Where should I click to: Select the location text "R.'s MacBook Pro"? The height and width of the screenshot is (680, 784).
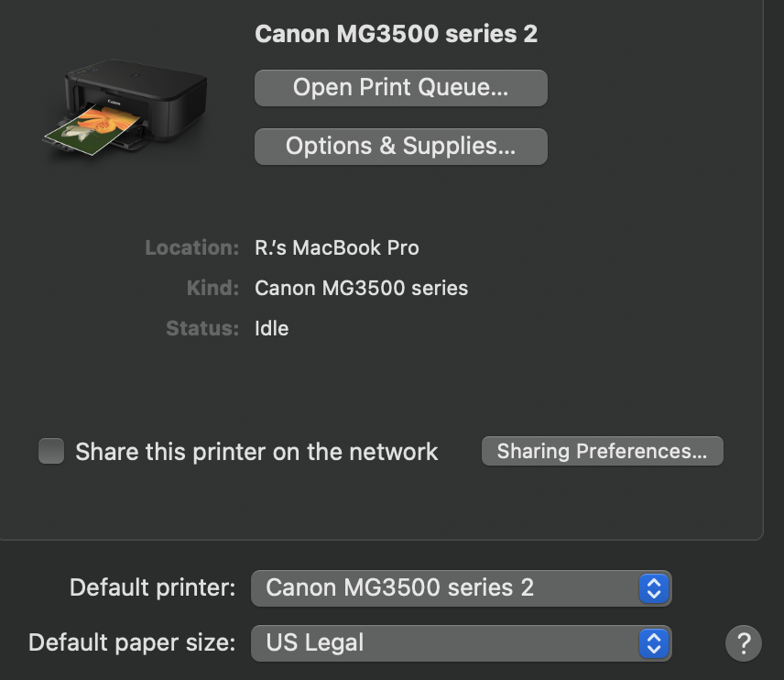(x=336, y=247)
